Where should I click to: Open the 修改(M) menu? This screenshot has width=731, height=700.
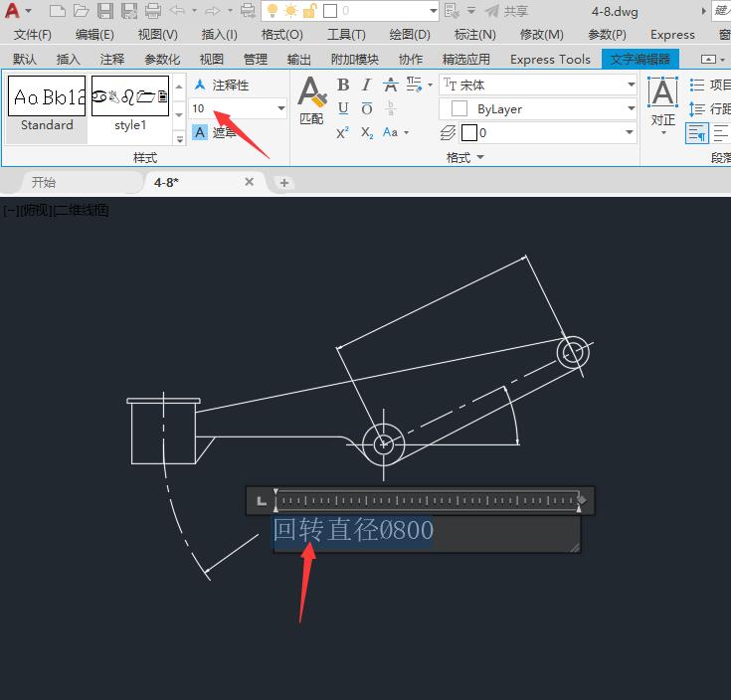(542, 35)
